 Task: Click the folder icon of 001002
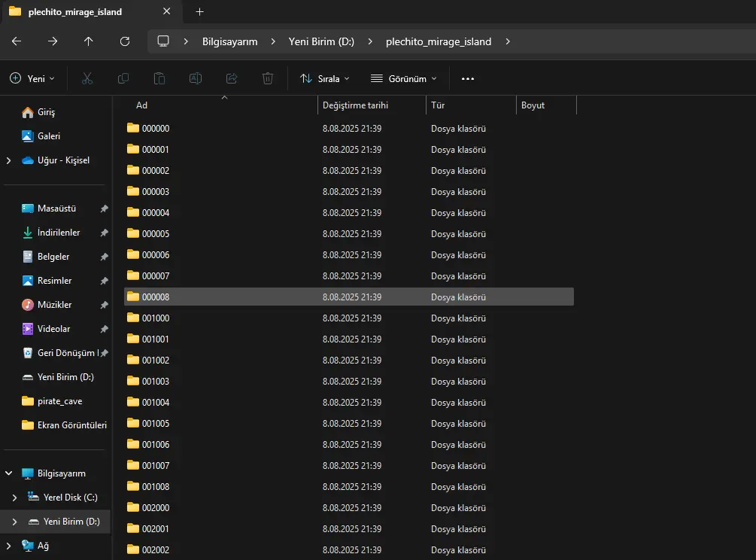[x=133, y=360]
